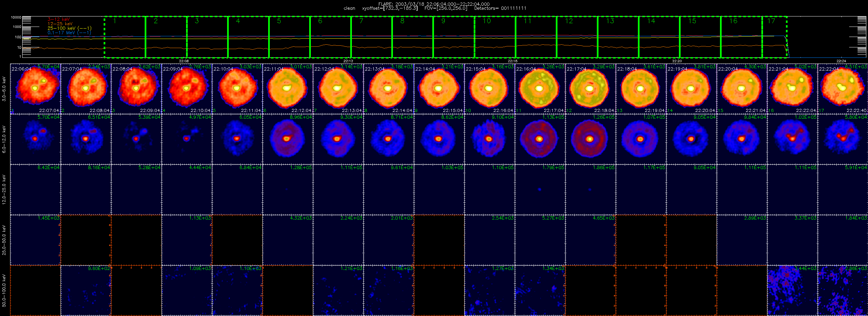Select time interval 16 in the lightcurve
Image resolution: width=868 pixels, height=316 pixels.
(742, 37)
